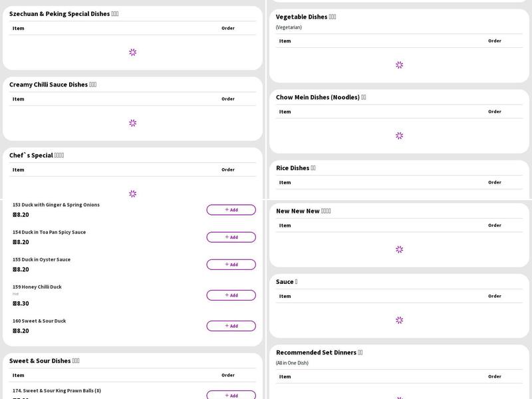Click the 154 Duck in Toa Pan item name
532x399 pixels.
click(49, 232)
